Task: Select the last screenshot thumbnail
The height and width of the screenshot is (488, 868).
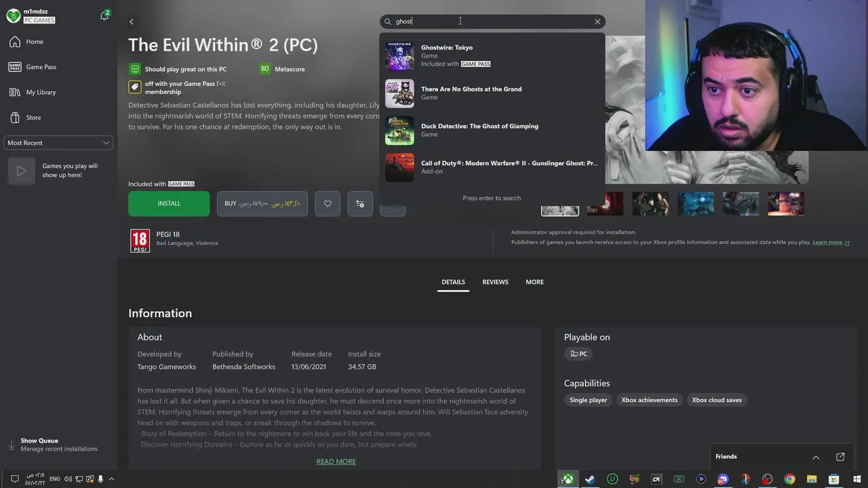Action: [786, 204]
